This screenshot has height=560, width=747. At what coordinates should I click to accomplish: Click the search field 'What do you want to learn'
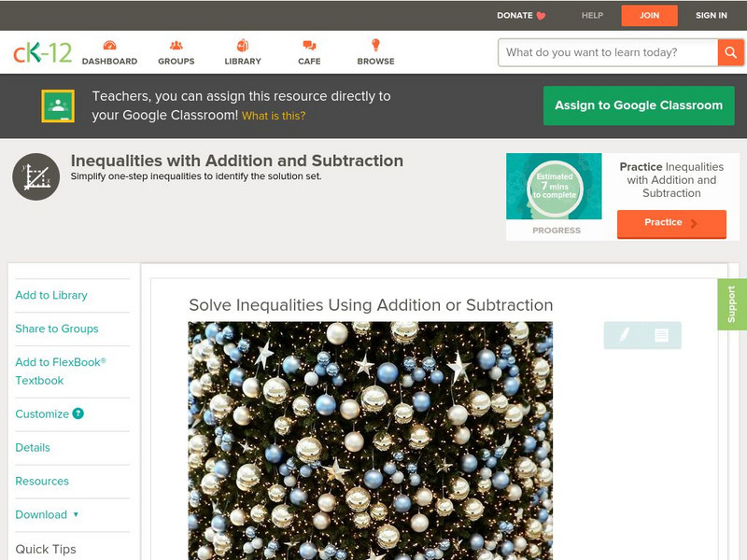[608, 52]
